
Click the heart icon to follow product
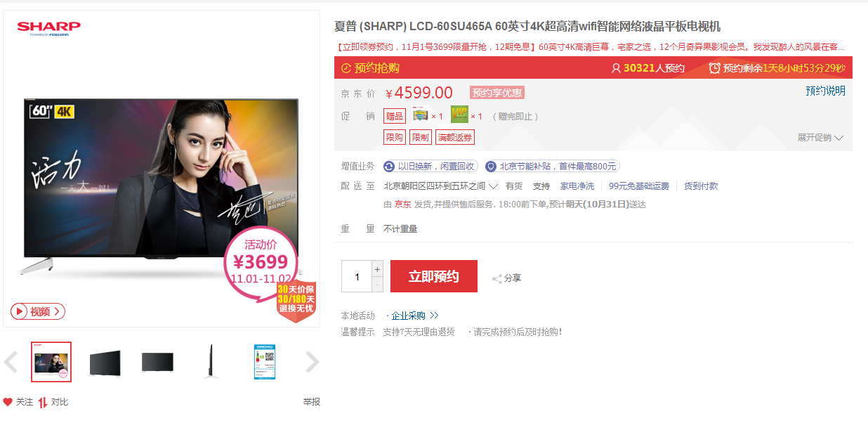point(8,402)
